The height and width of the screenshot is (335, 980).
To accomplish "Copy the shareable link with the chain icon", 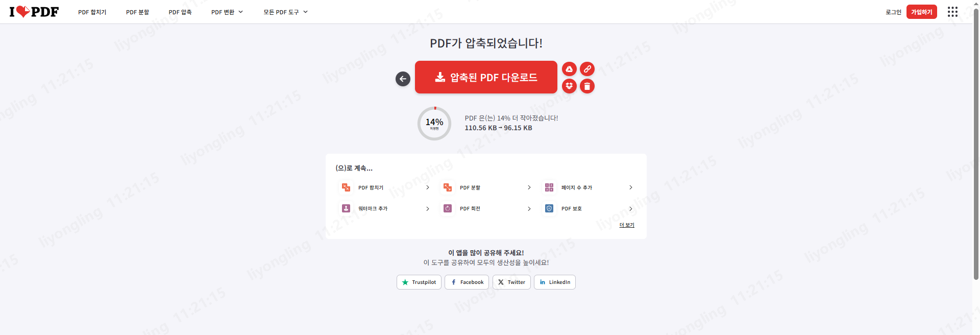I will point(587,69).
